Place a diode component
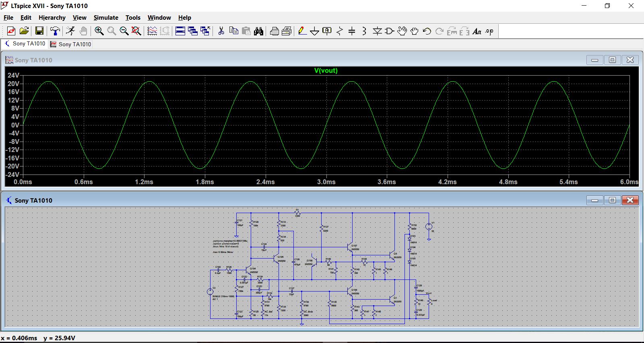644x343 pixels. pyautogui.click(x=377, y=31)
